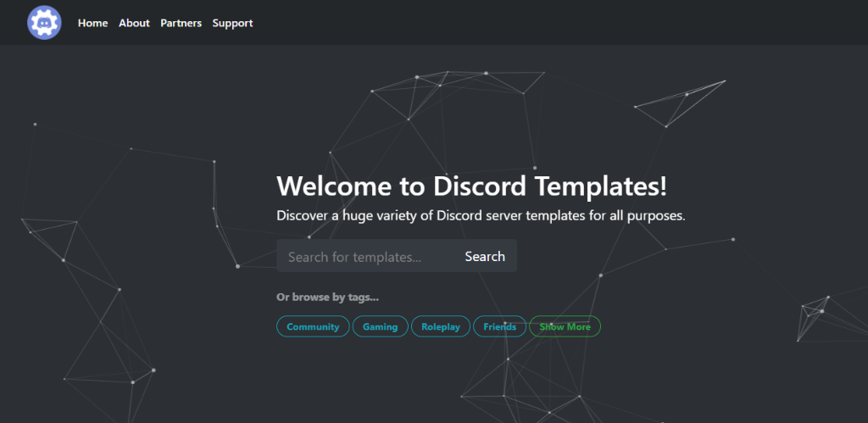The image size is (868, 423).
Task: Click the 'Discover a huge variety' subtitle
Action: pos(481,216)
